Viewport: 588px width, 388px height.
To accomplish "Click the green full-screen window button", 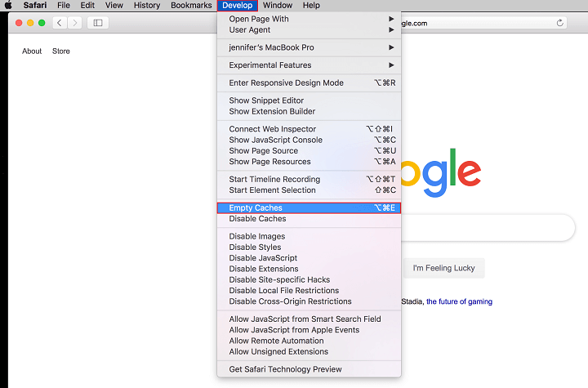I will pyautogui.click(x=42, y=23).
